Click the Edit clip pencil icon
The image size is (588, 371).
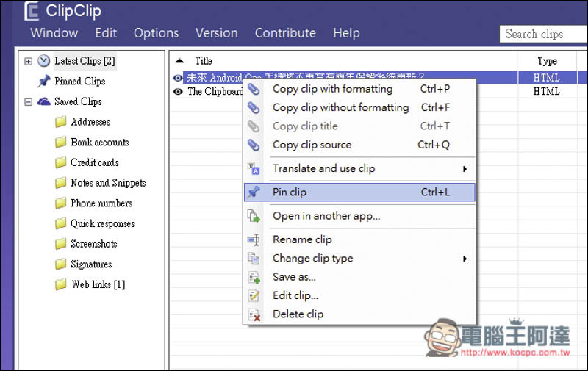pos(254,295)
